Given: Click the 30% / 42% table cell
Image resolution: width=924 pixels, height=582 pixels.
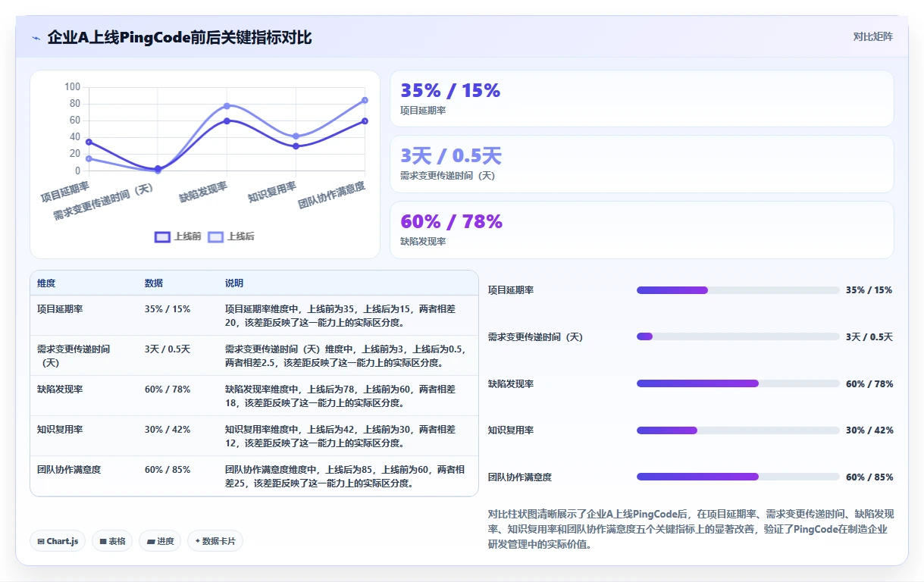Looking at the screenshot, I should pos(168,429).
